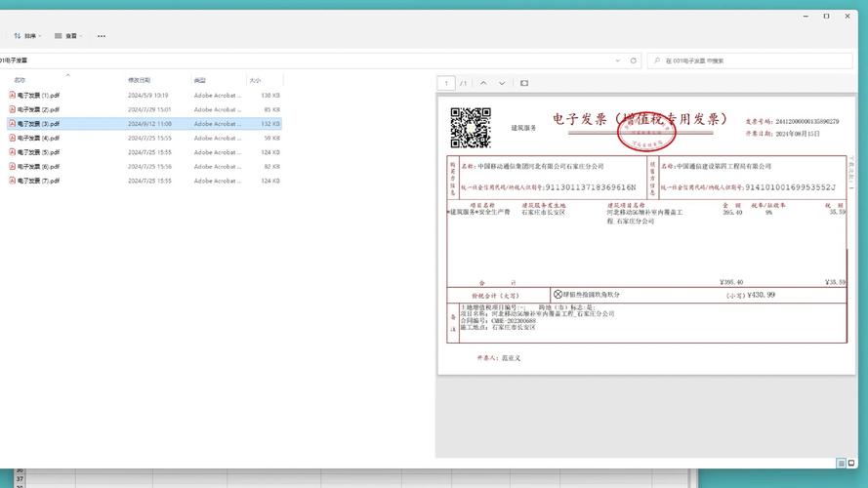
Task: Open the View (查看) dropdown in toolbar
Action: point(68,36)
